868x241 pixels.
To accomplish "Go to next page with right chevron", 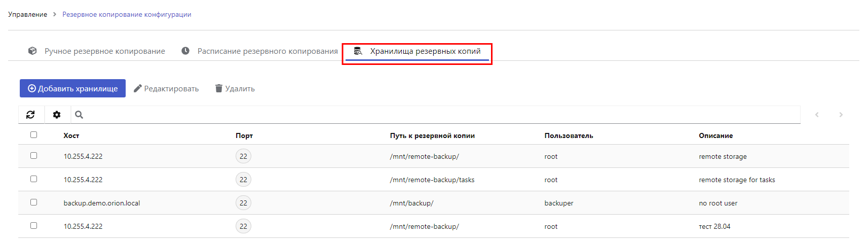I will pos(841,115).
